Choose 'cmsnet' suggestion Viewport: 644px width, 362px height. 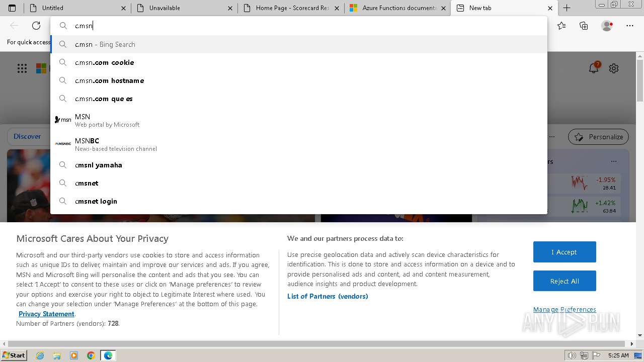point(299,183)
